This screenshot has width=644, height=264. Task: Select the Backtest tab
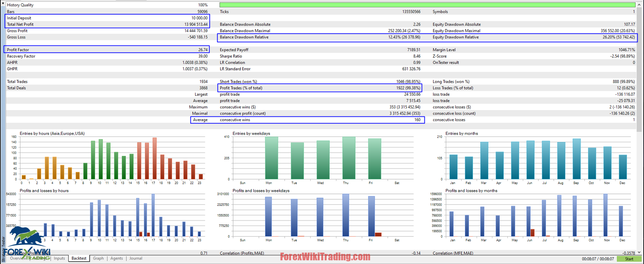(79, 258)
